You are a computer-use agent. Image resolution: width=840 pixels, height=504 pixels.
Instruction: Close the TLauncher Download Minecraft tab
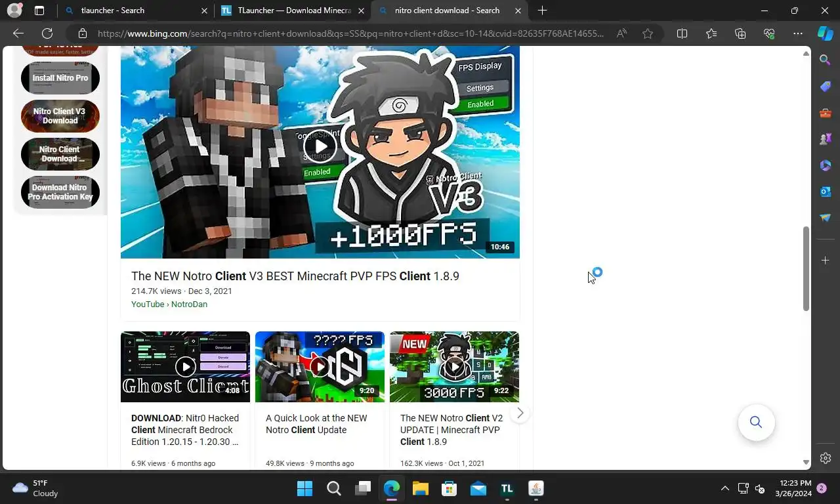[361, 10]
